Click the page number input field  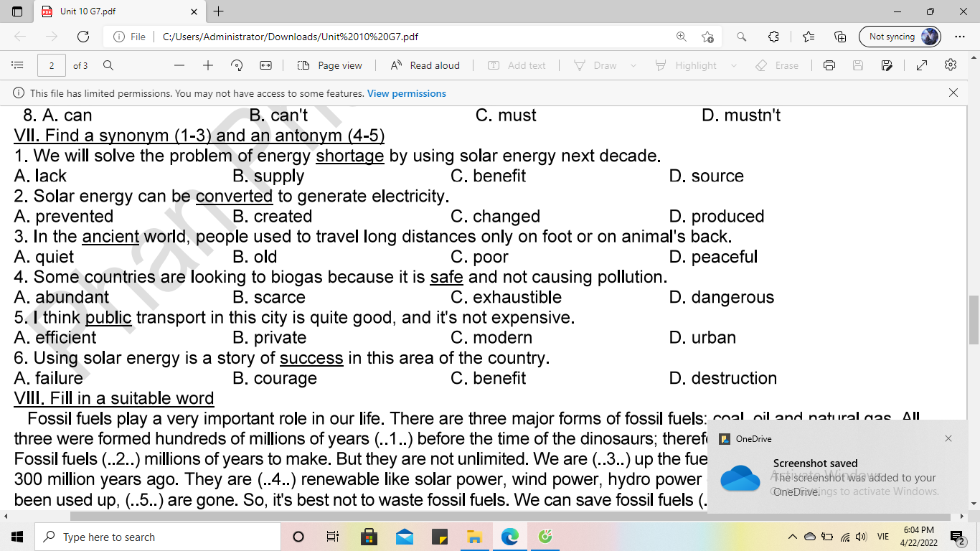point(52,65)
